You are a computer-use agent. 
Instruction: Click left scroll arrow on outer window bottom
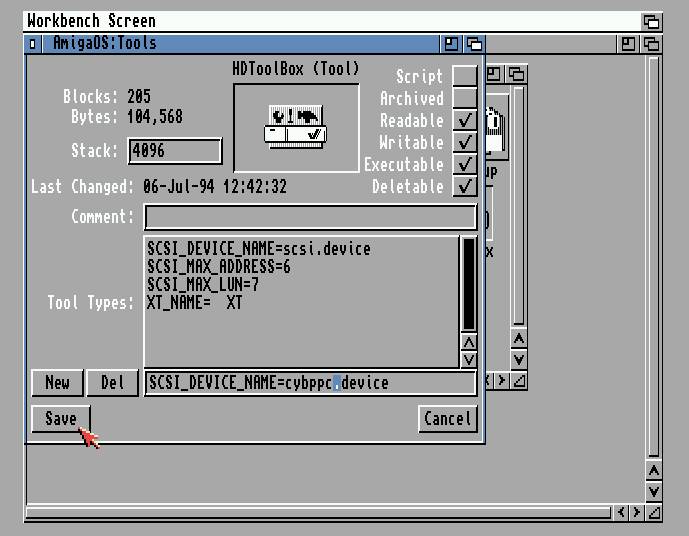[x=621, y=512]
